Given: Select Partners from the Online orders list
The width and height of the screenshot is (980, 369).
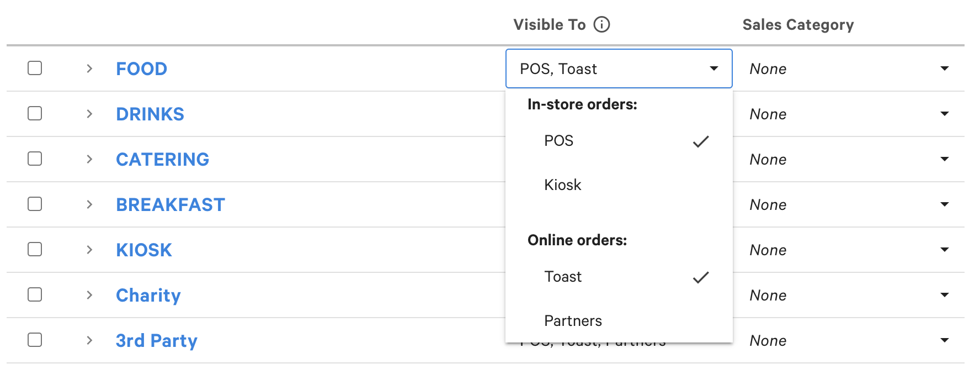Looking at the screenshot, I should tap(573, 320).
